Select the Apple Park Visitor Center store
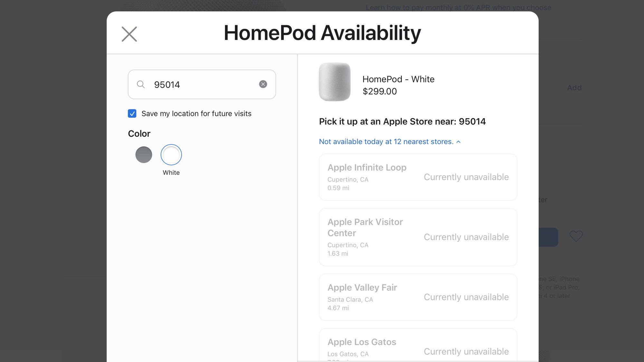The image size is (644, 362). coord(418,237)
